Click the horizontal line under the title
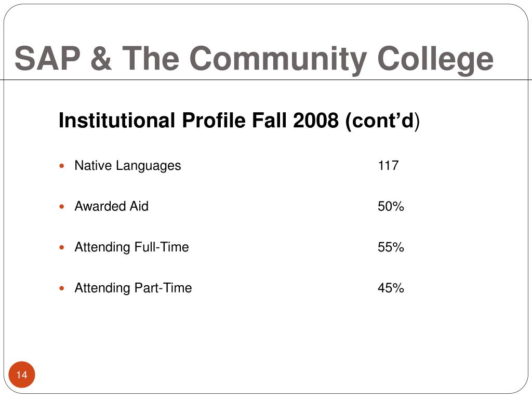 click(x=266, y=80)
